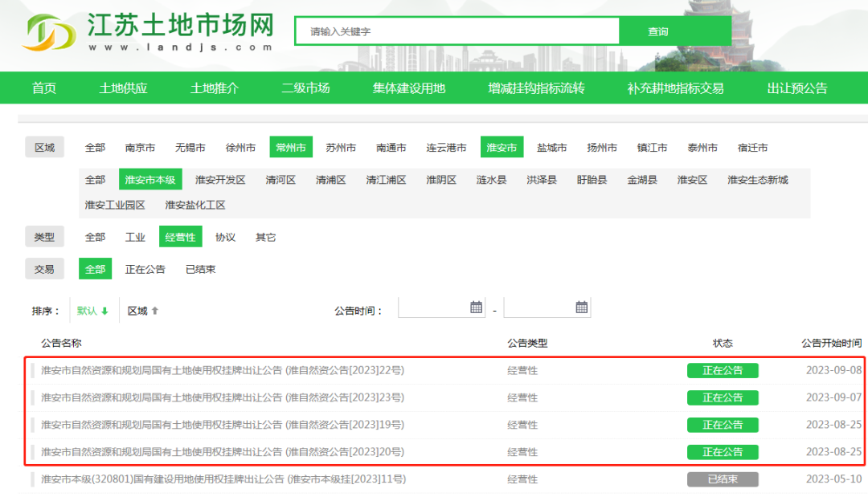Click 正在公告 status badge for 22号 notice
The width and height of the screenshot is (868, 497).
(x=722, y=370)
